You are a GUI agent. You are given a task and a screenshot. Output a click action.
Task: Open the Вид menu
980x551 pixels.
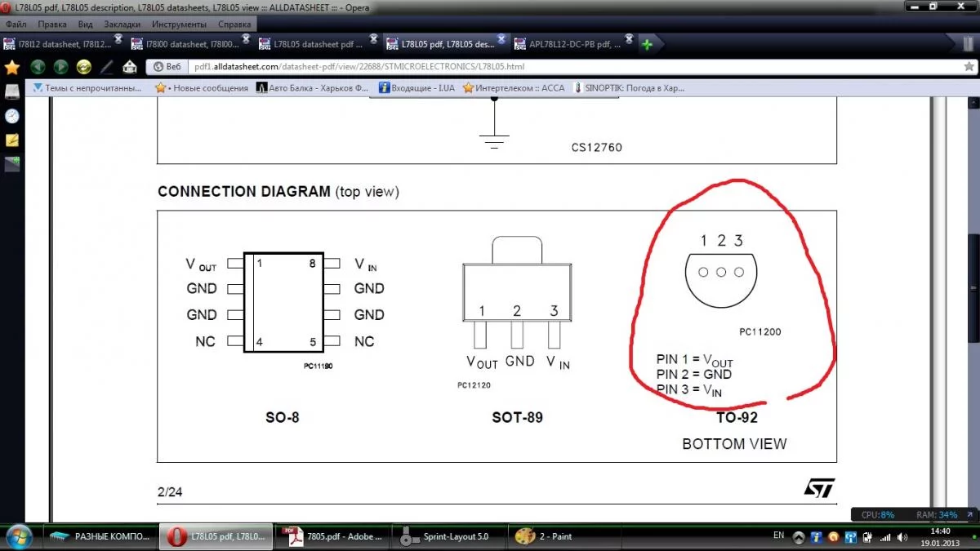[86, 24]
